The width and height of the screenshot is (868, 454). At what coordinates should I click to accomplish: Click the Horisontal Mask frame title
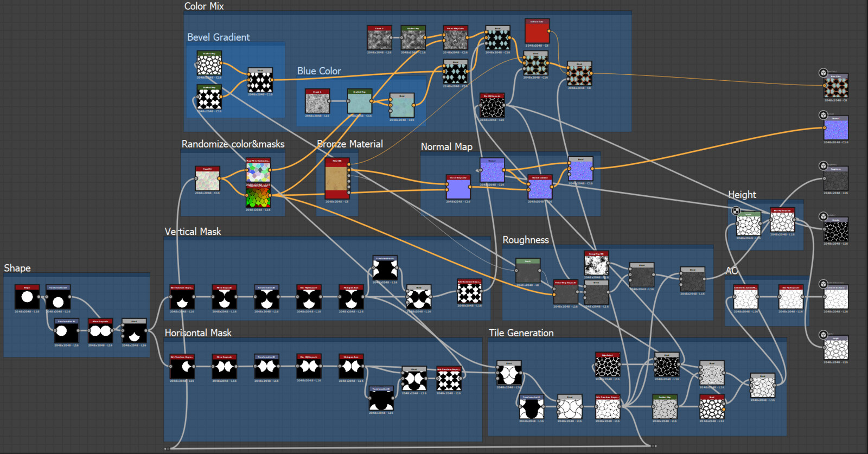[x=198, y=332]
